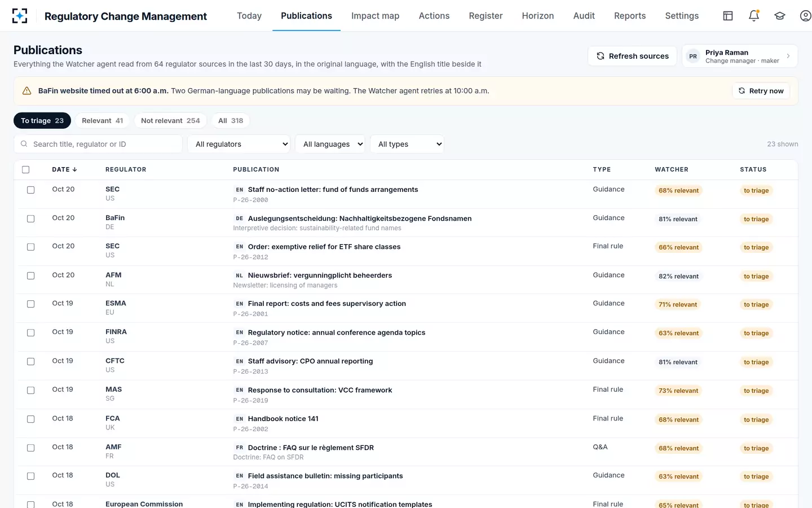Click the 'to triage' status in FINRA row
The width and height of the screenshot is (812, 508).
[756, 333]
